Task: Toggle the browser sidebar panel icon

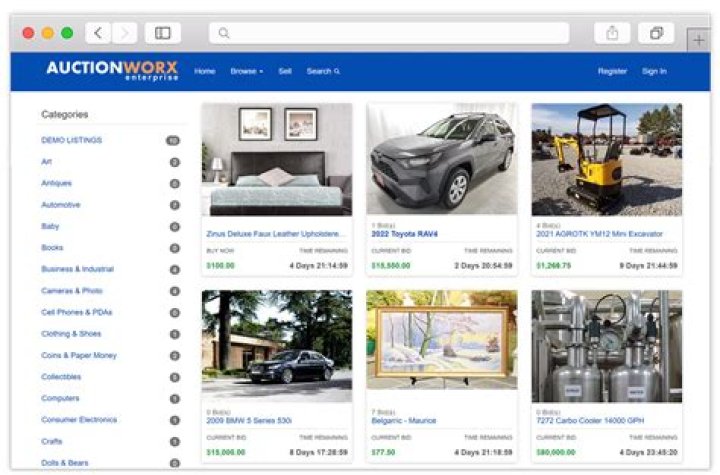Action: click(163, 33)
